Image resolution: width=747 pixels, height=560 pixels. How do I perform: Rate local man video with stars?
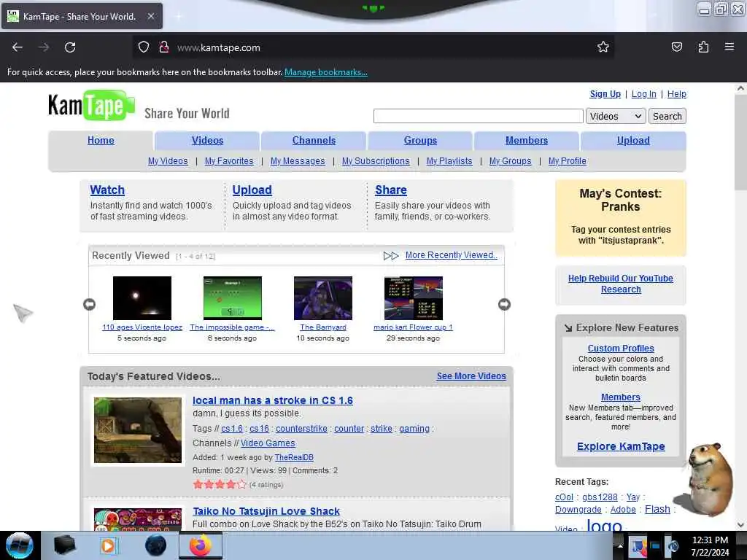(220, 484)
